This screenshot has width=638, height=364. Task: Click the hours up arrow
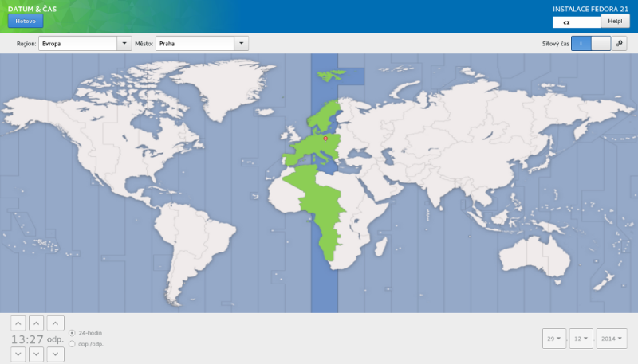point(18,323)
